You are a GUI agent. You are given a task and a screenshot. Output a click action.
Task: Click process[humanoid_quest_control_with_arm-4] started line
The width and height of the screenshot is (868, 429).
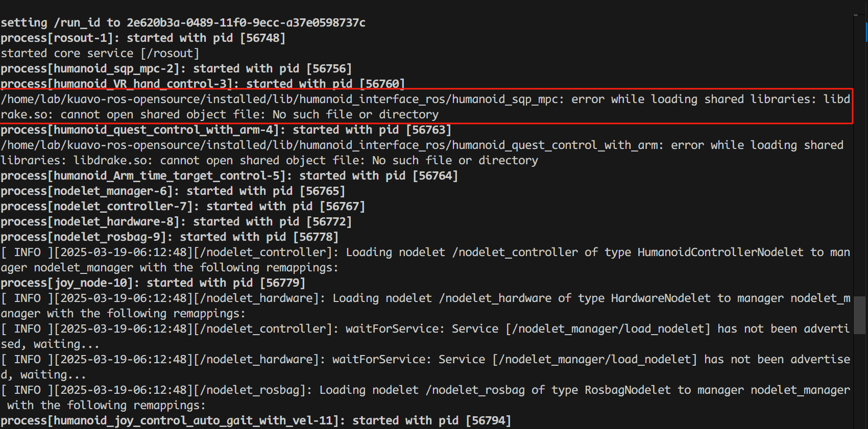tap(226, 130)
